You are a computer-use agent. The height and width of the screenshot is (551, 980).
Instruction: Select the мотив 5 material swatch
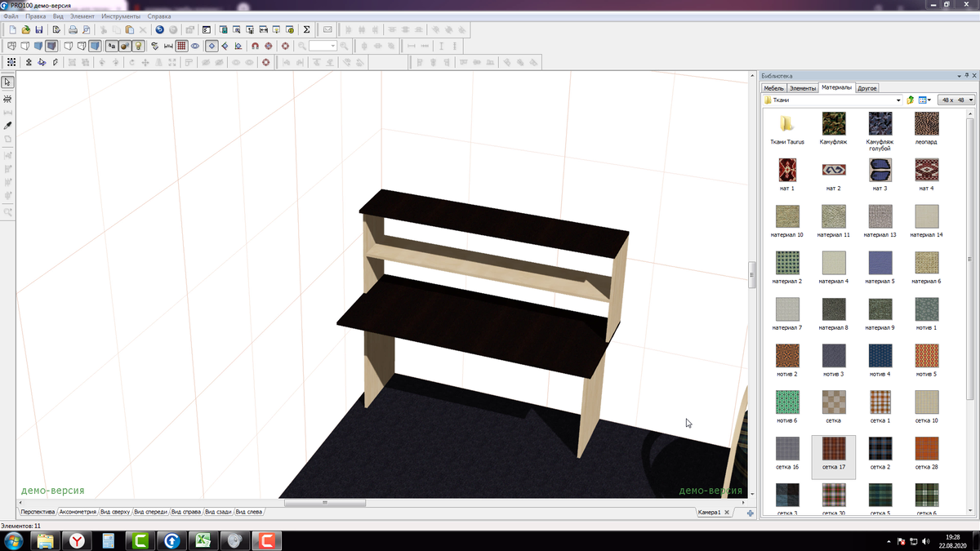click(926, 355)
